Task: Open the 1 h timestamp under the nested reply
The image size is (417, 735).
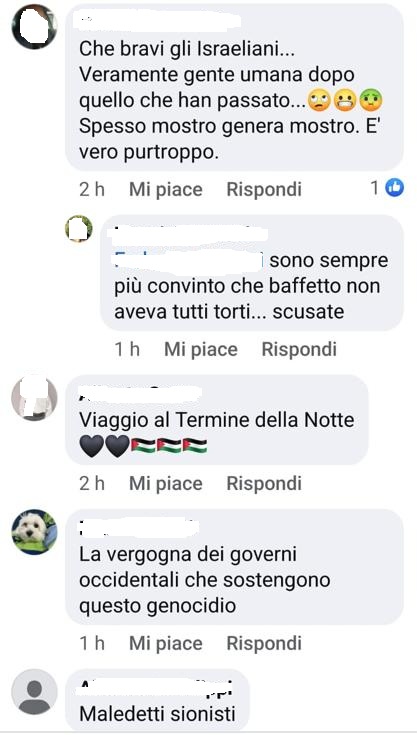Action: pos(127,349)
